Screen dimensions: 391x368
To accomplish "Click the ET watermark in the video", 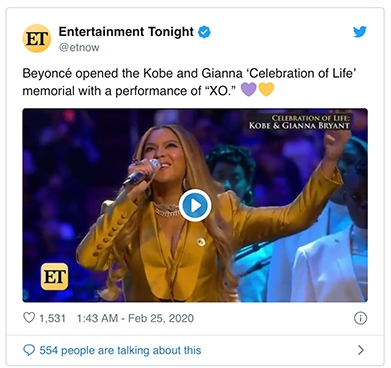I will (x=54, y=276).
